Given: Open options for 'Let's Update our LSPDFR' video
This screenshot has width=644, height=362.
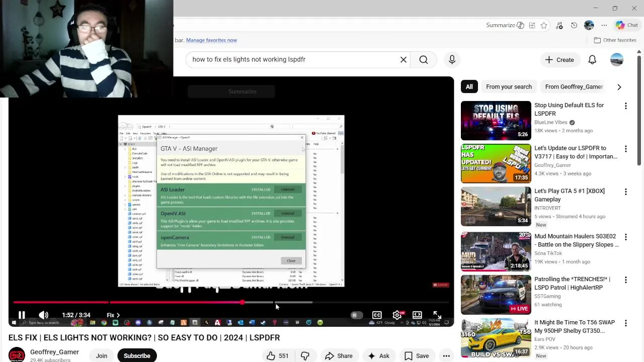Looking at the screenshot, I should [626, 149].
